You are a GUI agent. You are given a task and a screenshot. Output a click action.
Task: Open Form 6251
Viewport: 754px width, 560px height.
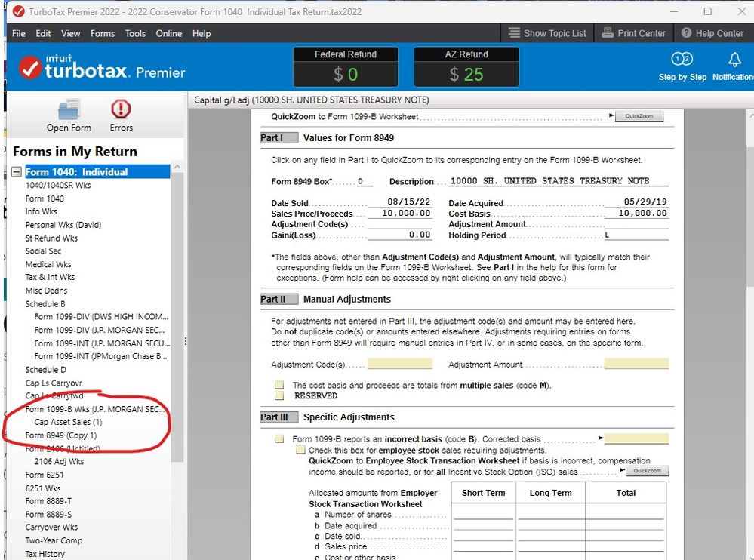pos(45,475)
